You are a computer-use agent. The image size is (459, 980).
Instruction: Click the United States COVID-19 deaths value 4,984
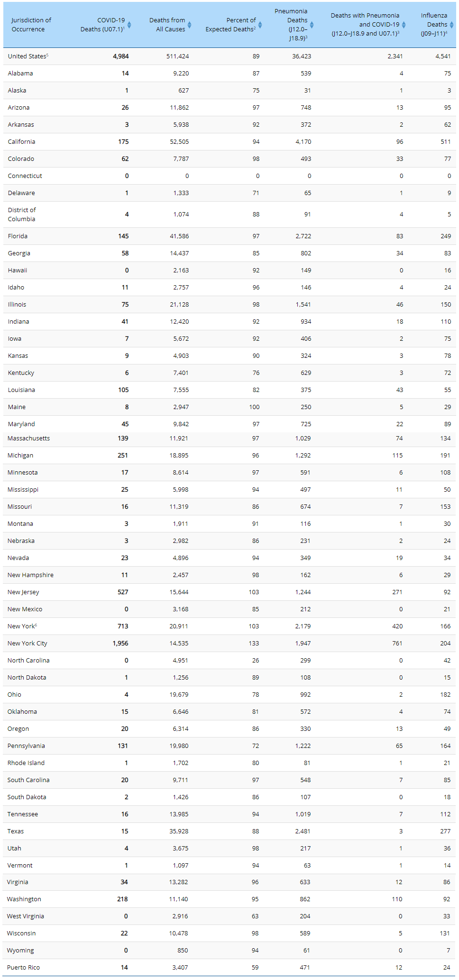tap(120, 56)
